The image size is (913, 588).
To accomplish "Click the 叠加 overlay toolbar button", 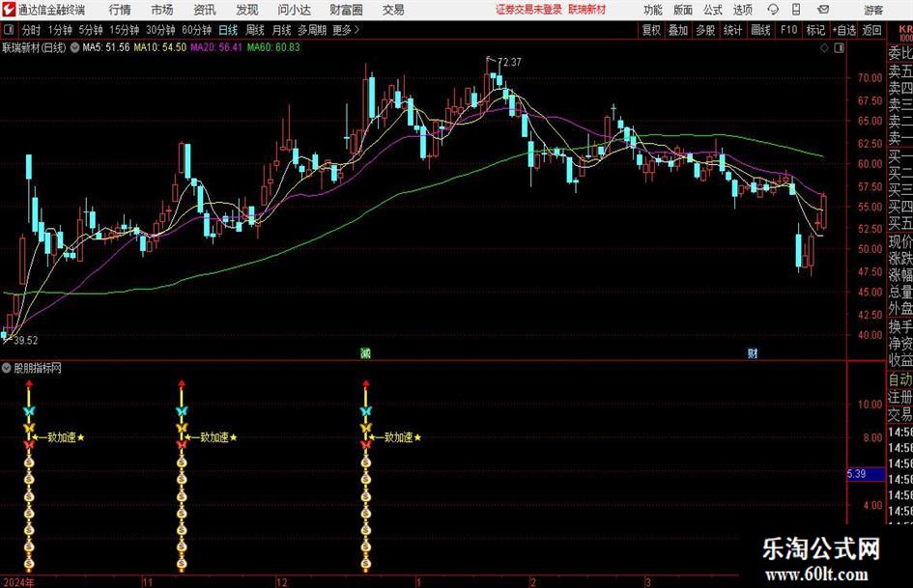I will click(x=678, y=30).
